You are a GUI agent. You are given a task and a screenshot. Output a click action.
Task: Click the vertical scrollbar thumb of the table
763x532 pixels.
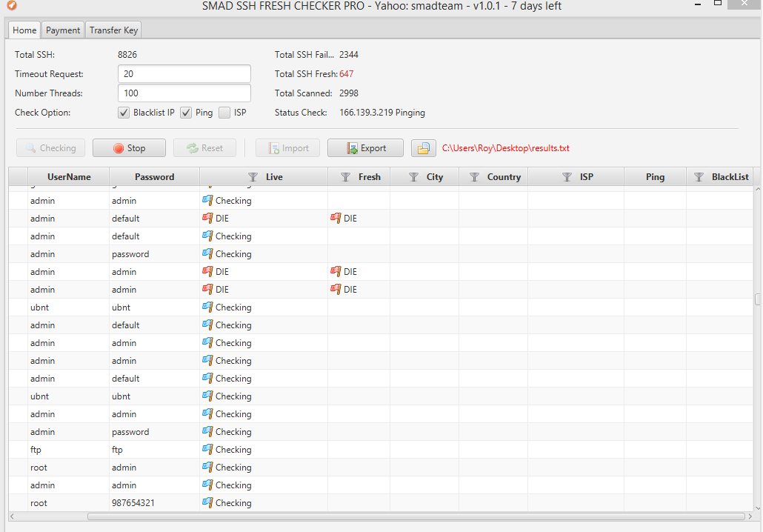click(x=758, y=299)
